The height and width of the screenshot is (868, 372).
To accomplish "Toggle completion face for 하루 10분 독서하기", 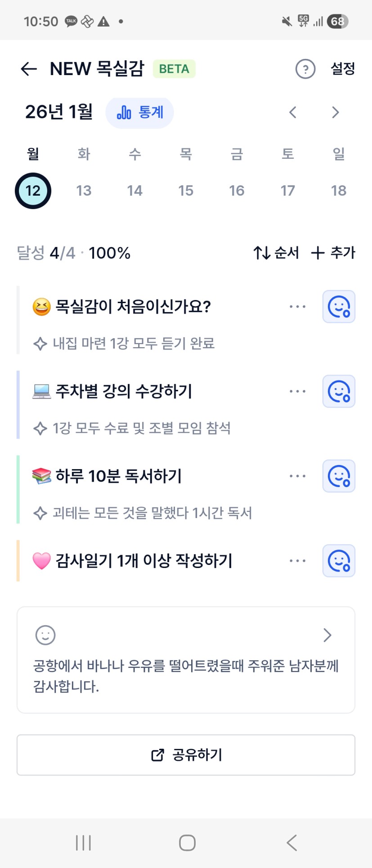I will pyautogui.click(x=339, y=476).
